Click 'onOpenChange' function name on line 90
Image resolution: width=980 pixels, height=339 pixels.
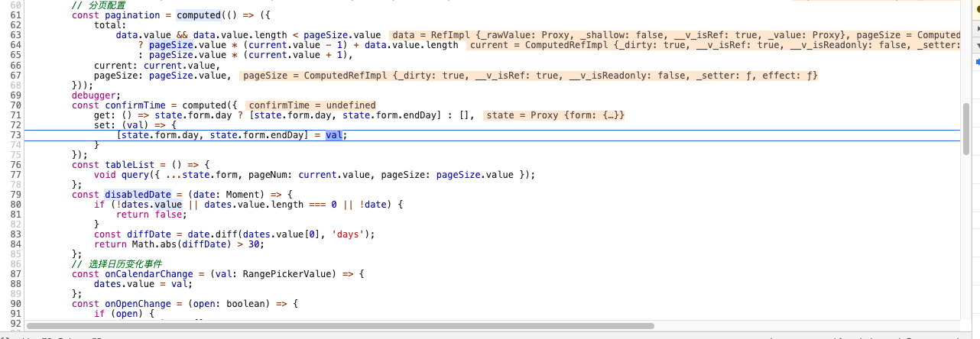(x=138, y=303)
